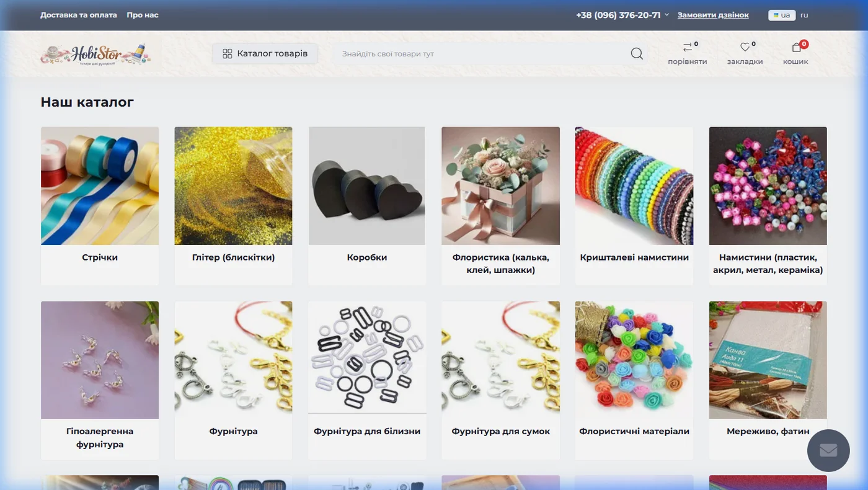Click the Фурнітура для білизни title
The image size is (868, 490).
(x=367, y=431)
